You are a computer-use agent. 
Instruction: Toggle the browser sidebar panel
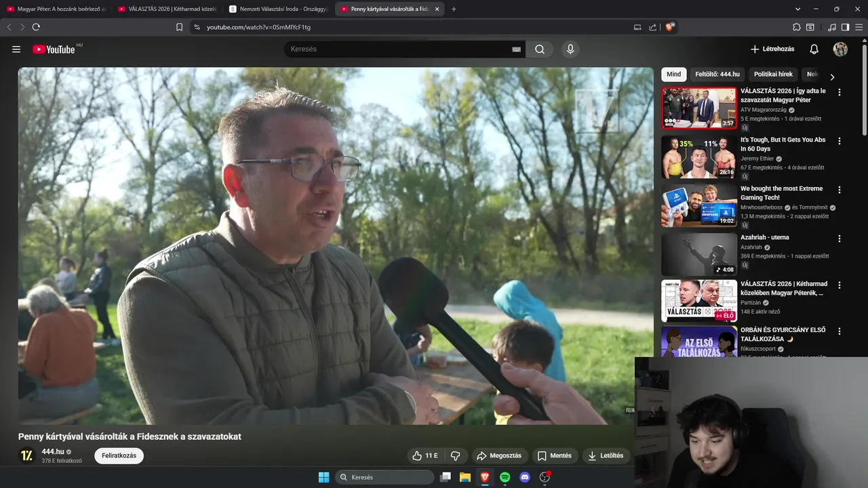tap(845, 27)
